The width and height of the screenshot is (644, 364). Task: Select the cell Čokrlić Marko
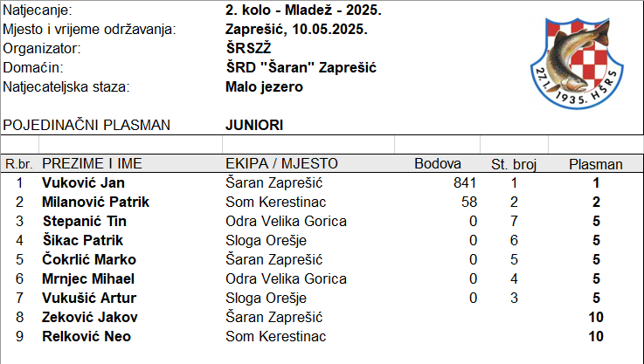coord(87,260)
